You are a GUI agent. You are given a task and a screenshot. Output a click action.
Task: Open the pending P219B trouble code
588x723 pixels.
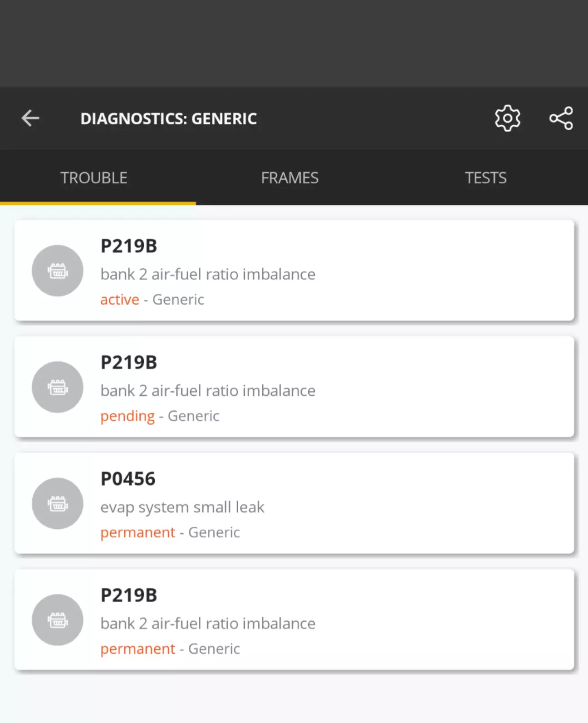pyautogui.click(x=294, y=387)
